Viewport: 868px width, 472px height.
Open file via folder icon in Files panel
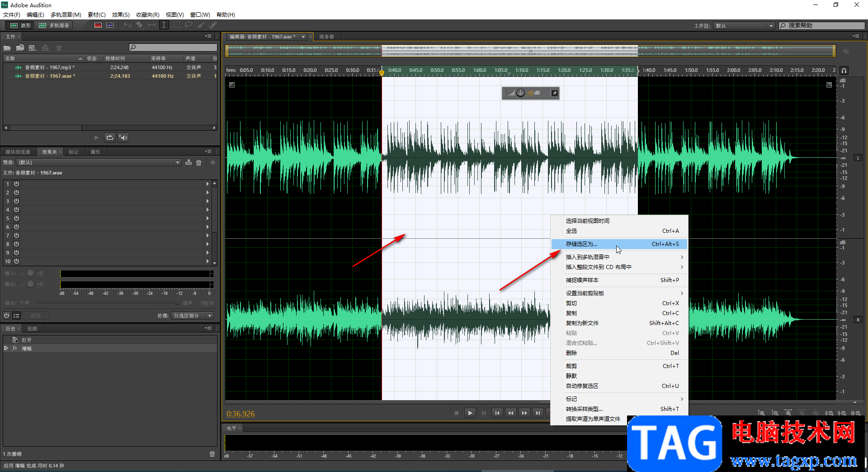(x=7, y=48)
